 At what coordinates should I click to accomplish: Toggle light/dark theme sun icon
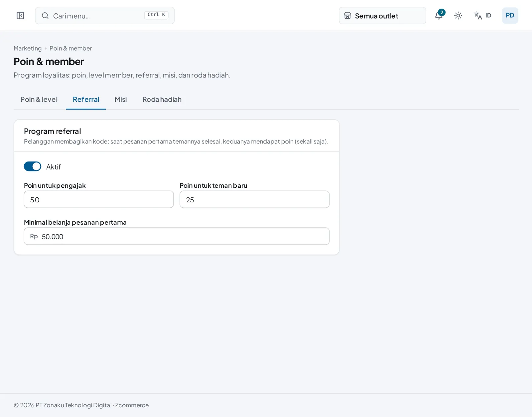(x=458, y=16)
